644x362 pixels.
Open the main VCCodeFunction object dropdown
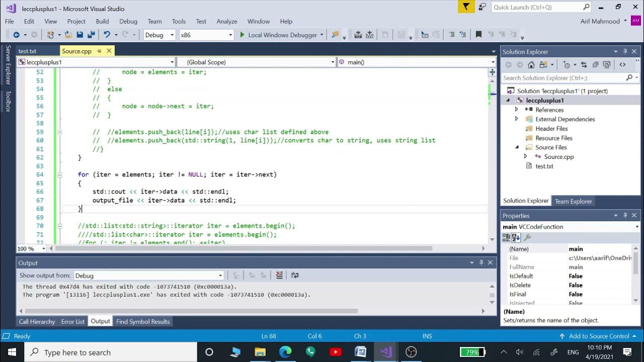(x=571, y=227)
